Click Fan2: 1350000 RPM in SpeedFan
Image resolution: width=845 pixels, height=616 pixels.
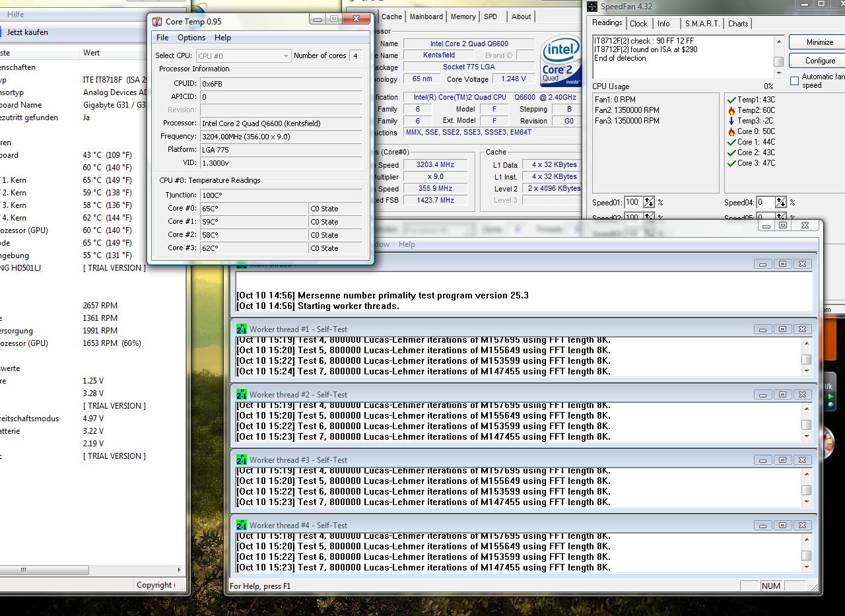click(626, 110)
